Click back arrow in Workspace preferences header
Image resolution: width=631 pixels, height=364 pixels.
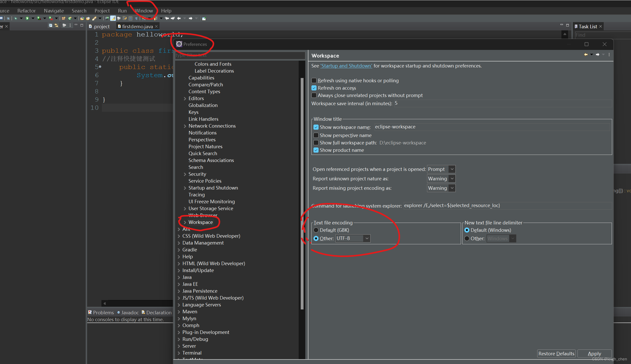[586, 55]
